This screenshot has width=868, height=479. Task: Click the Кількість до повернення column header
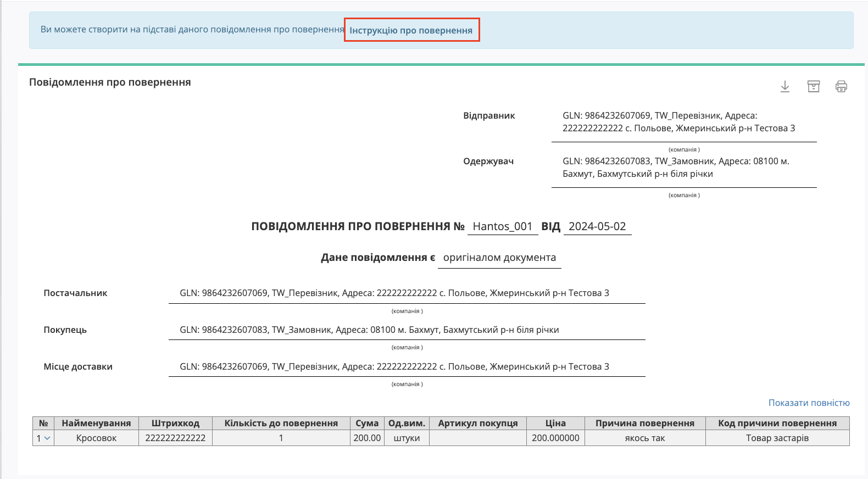point(281,423)
